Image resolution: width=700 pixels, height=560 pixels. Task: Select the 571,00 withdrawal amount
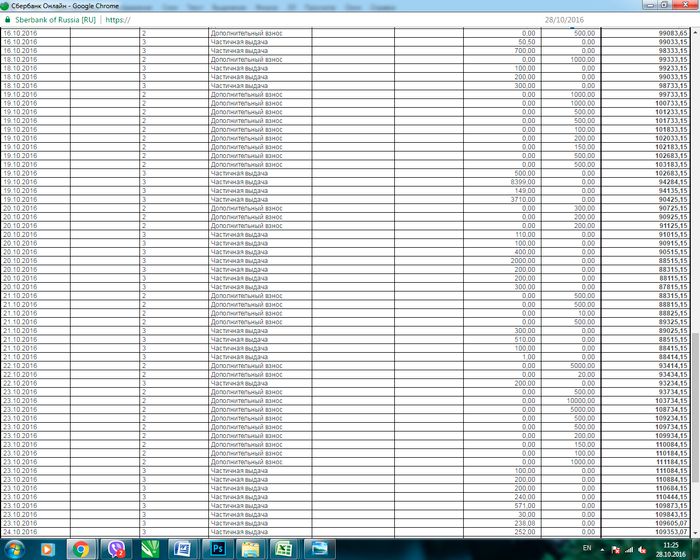click(525, 506)
